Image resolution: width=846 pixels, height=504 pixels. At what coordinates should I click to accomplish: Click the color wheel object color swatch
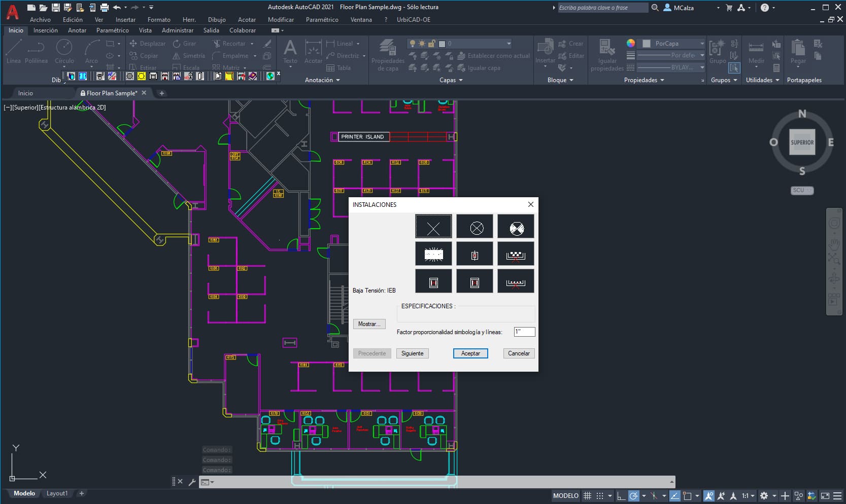pos(630,43)
